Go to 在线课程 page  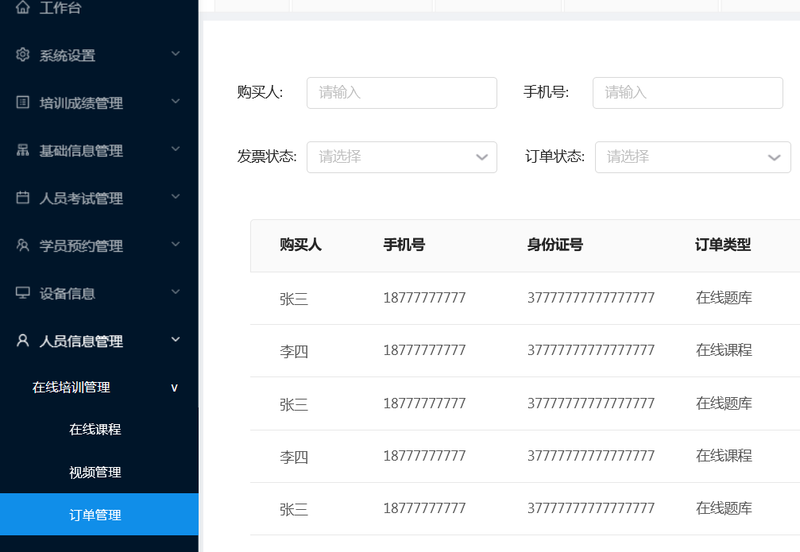(x=95, y=430)
